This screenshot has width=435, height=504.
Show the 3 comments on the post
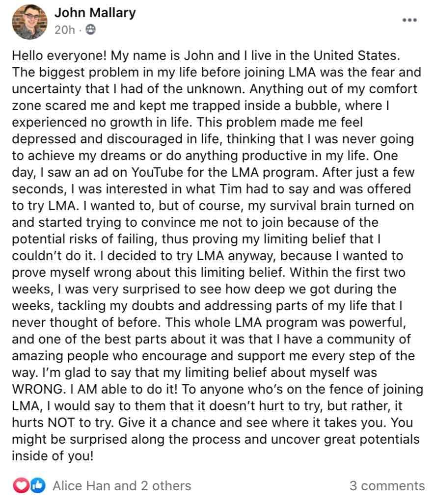387,486
